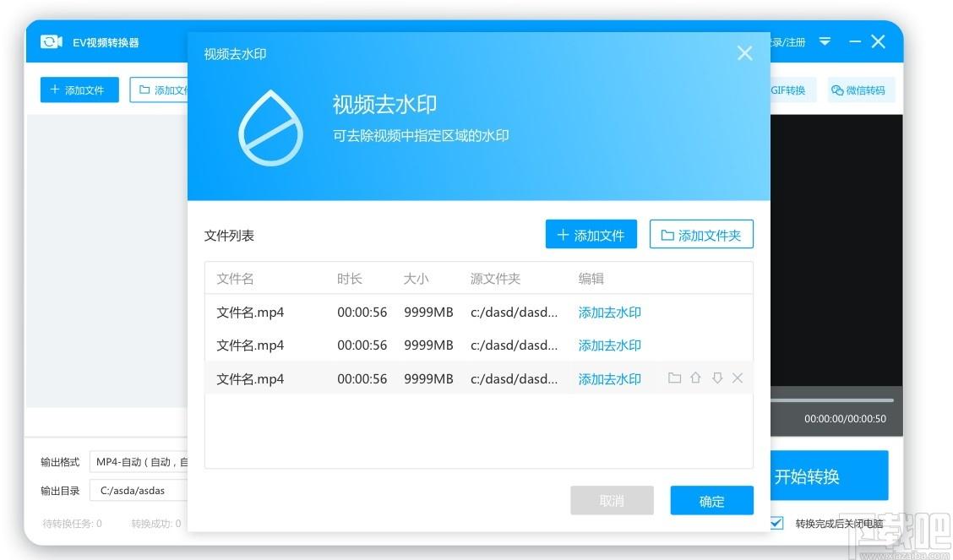The height and width of the screenshot is (560, 953).
Task: Toggle 转换完成后关闭电脑 checkbox
Action: point(777,524)
